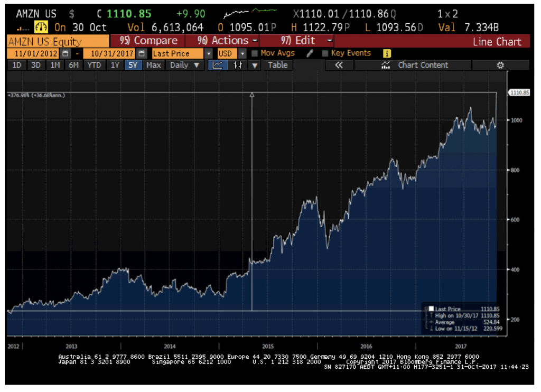Expand the Last Price field dropdown arrow

click(x=208, y=53)
